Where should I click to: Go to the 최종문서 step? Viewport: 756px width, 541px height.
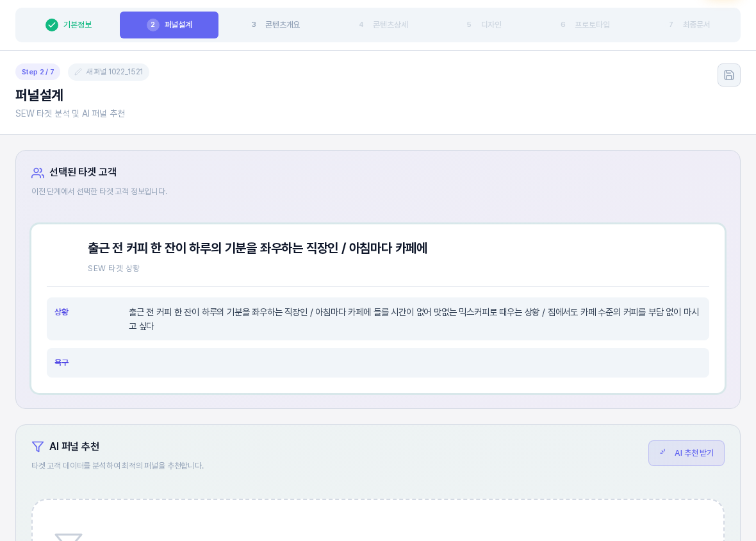[x=689, y=24]
